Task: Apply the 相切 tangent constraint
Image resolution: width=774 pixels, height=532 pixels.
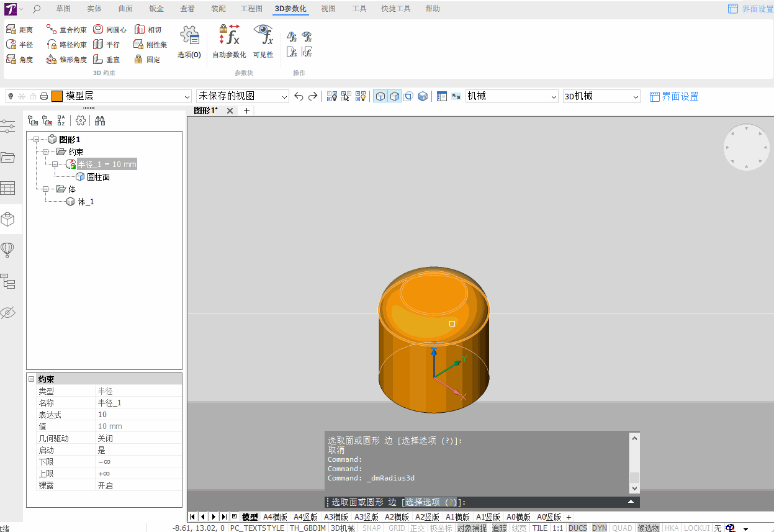Action: click(x=148, y=30)
